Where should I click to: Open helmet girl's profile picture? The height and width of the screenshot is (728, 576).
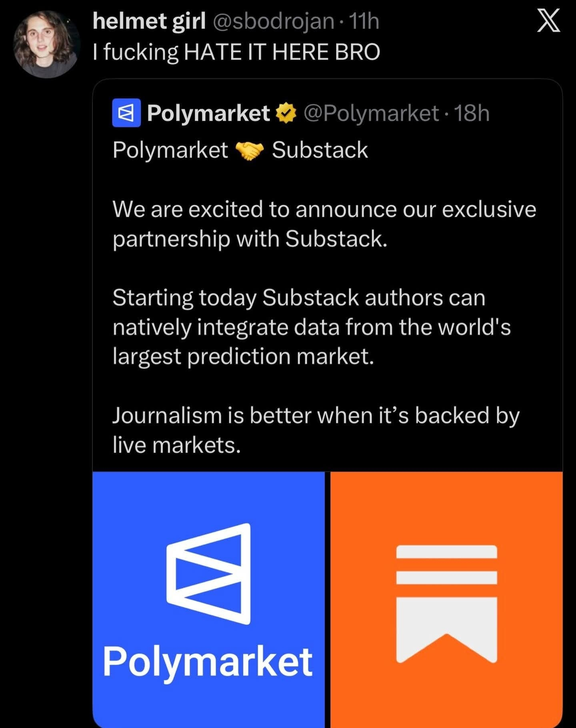(x=47, y=44)
